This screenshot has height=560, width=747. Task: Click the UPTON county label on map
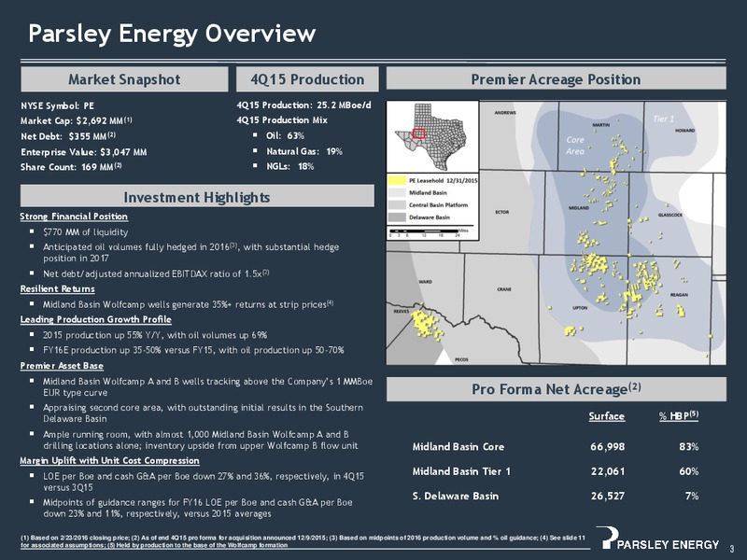tap(580, 308)
